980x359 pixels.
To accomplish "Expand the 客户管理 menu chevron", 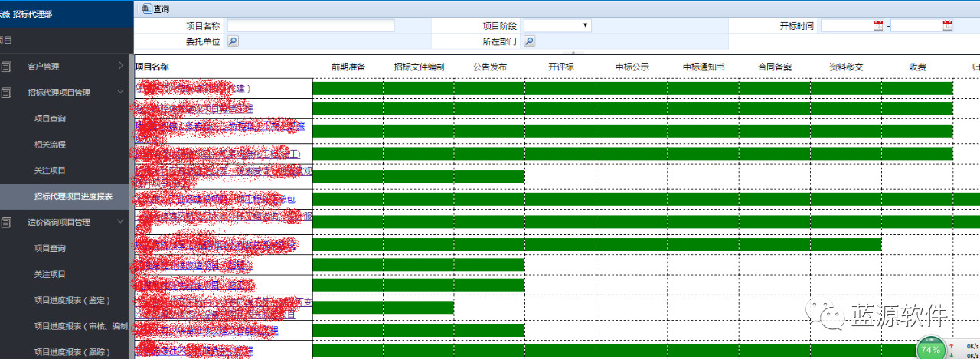I will click(121, 66).
